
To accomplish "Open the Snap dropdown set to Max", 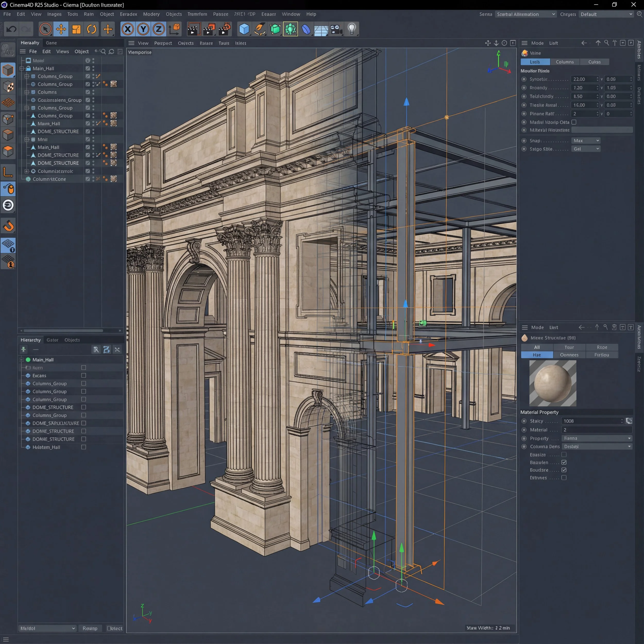I will [x=586, y=141].
